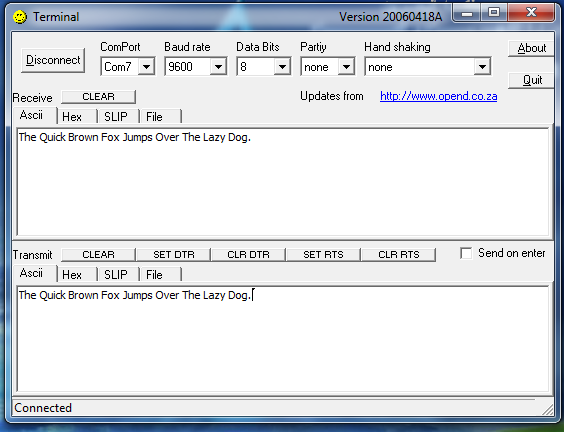Expand the Parity dropdown showing none

[346, 67]
